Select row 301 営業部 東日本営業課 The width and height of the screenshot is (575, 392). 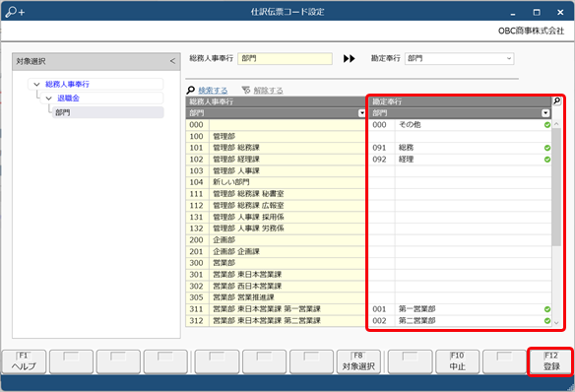tap(276, 275)
